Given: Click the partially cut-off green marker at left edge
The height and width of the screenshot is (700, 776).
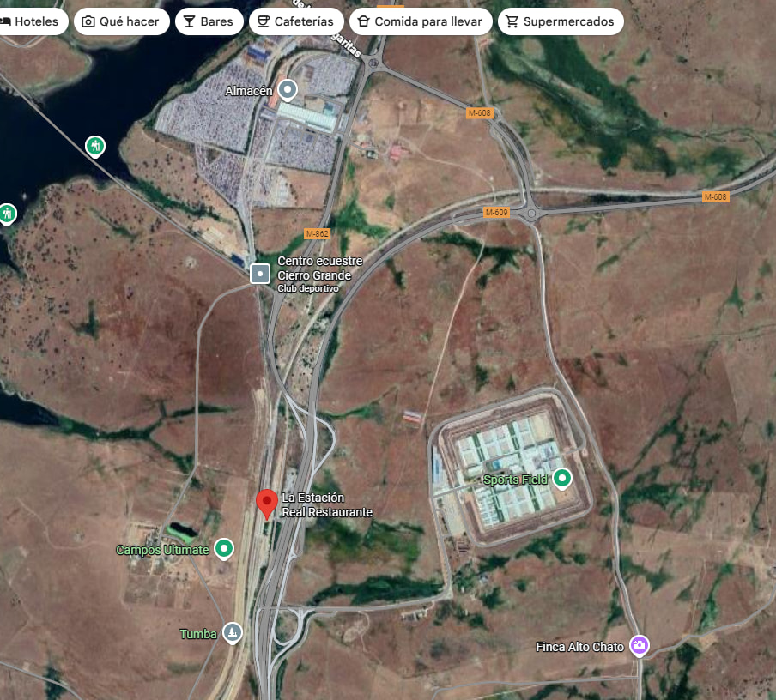Looking at the screenshot, I should pos(7,212).
